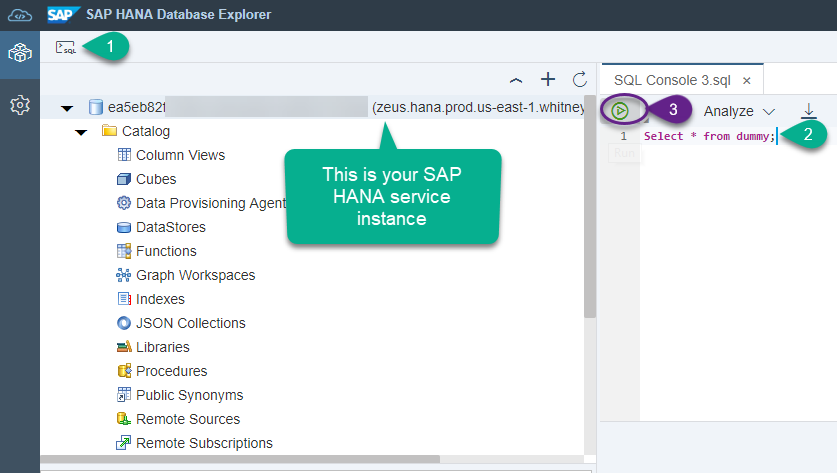Image resolution: width=837 pixels, height=473 pixels.
Task: Click the Indexes icon
Action: pos(124,299)
